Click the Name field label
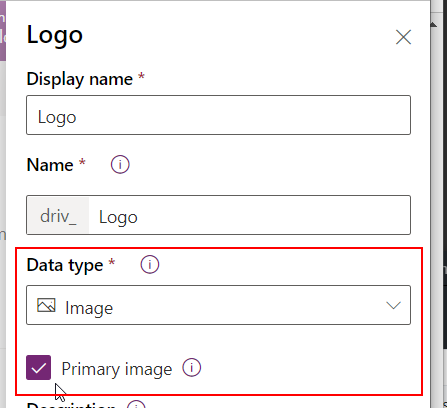 coord(50,165)
